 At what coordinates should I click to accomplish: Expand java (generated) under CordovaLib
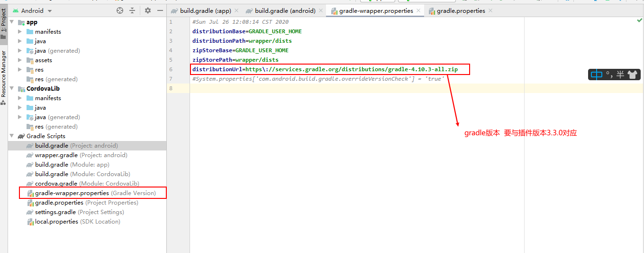[20, 117]
